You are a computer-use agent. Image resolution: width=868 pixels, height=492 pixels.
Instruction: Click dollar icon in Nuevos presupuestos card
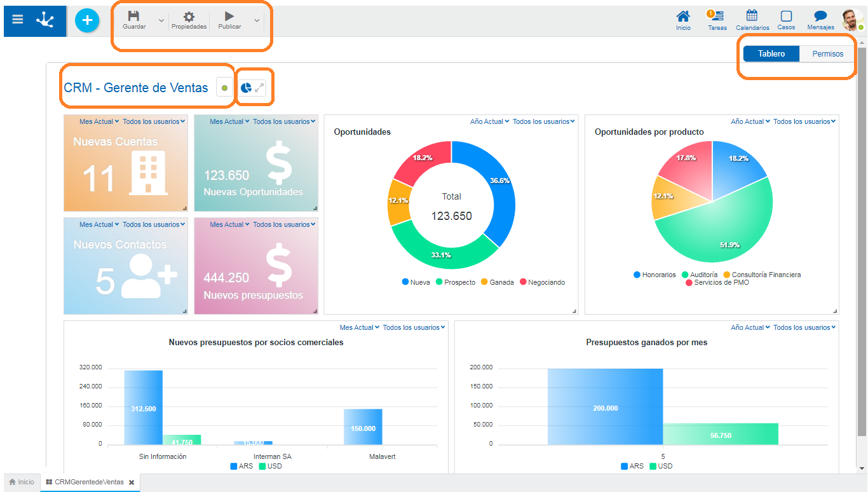coord(279,266)
